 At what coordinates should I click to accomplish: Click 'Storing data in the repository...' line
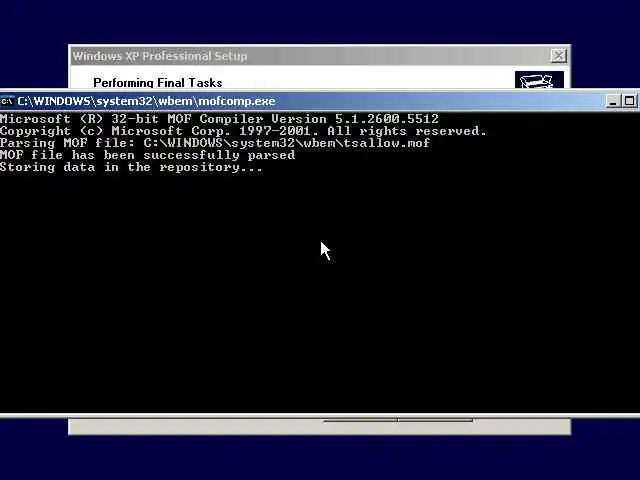(x=131, y=167)
